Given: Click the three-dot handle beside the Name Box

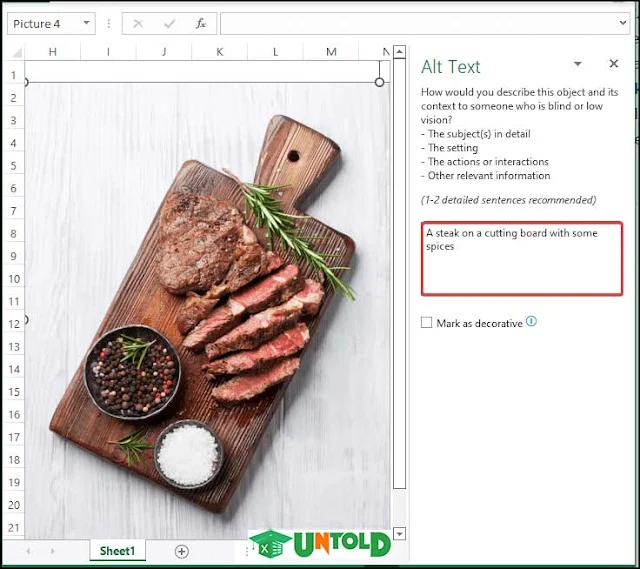Looking at the screenshot, I should [x=109, y=24].
